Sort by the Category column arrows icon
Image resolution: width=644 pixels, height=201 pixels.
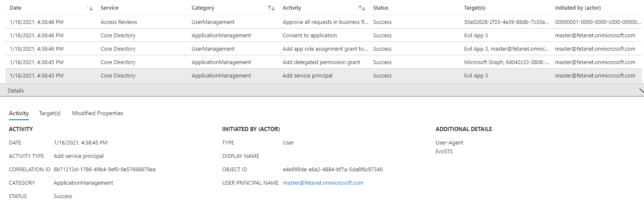pyautogui.click(x=271, y=8)
